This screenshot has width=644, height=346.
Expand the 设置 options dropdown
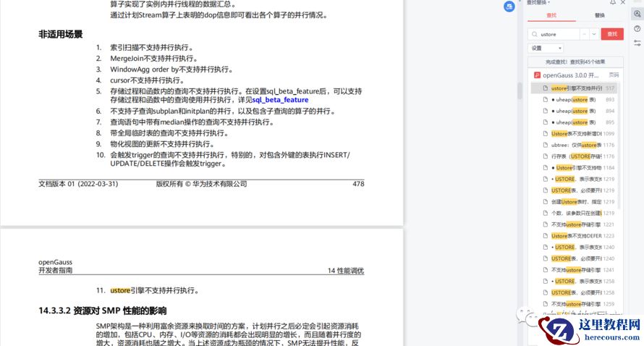point(546,48)
